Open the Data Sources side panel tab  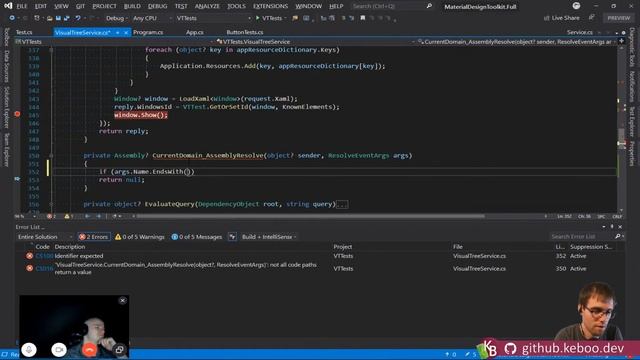(x=7, y=66)
